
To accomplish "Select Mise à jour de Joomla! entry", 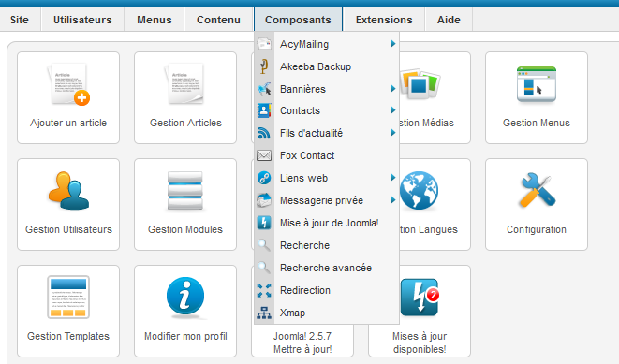I will pyautogui.click(x=330, y=223).
